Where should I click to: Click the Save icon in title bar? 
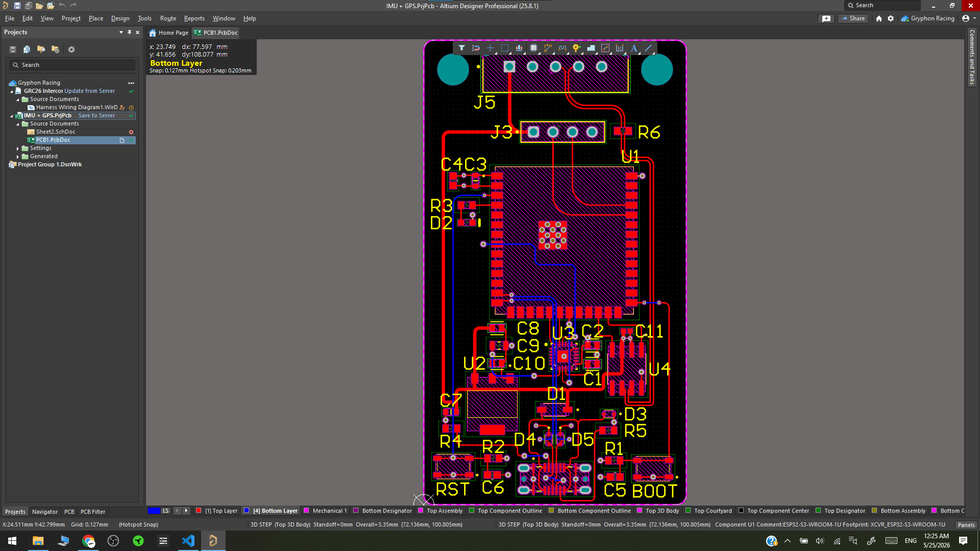[17, 6]
